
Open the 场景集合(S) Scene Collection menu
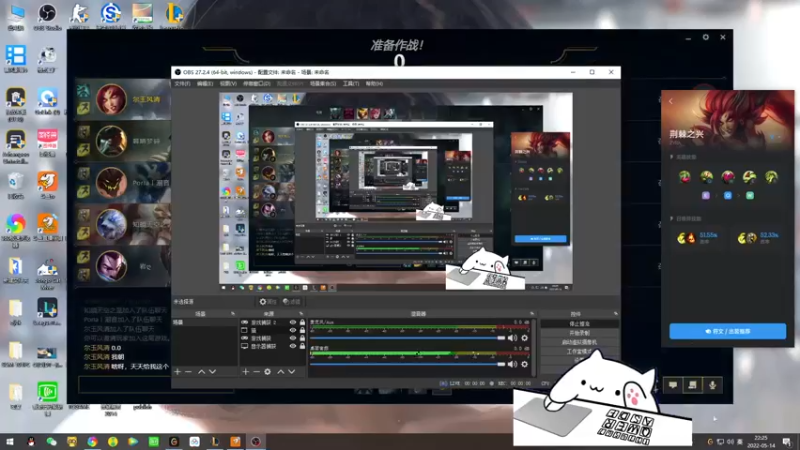tap(322, 84)
